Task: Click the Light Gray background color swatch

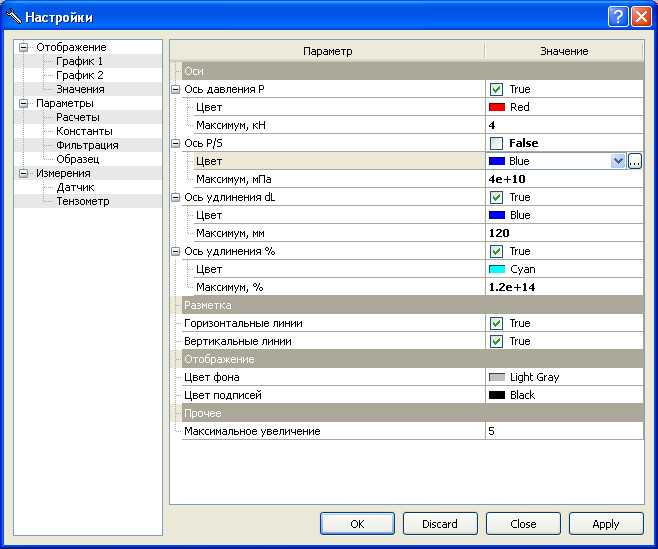Action: 497,377
